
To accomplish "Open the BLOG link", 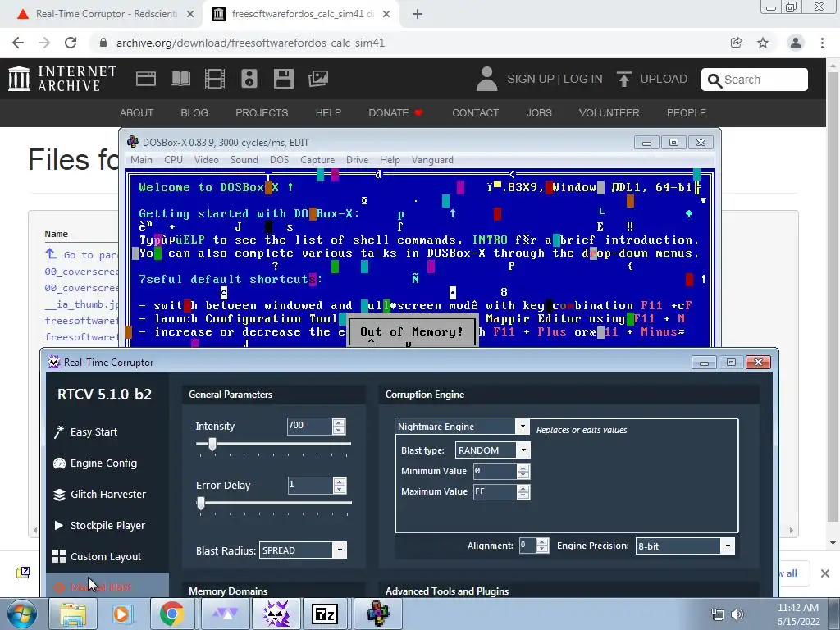I will click(x=194, y=113).
